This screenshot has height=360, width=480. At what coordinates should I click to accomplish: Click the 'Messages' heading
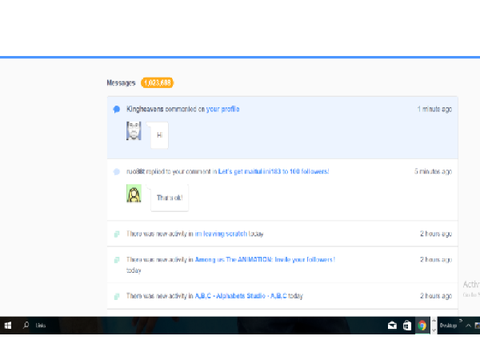[121, 83]
